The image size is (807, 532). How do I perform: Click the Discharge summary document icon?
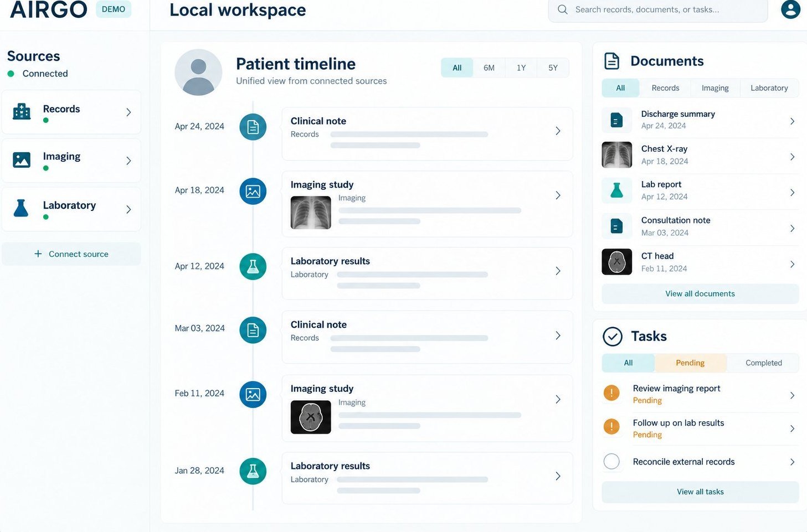(616, 120)
